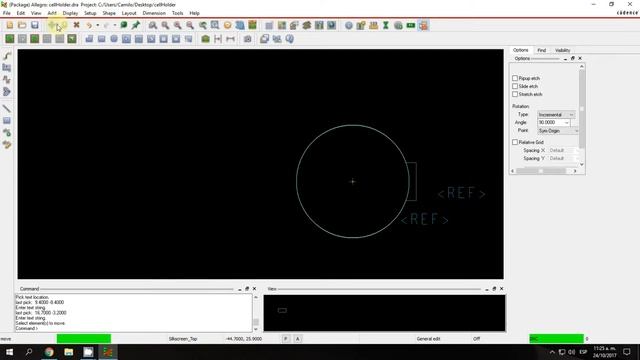Enable the Slide etch checkbox
This screenshot has height=360, width=640.
515,86
